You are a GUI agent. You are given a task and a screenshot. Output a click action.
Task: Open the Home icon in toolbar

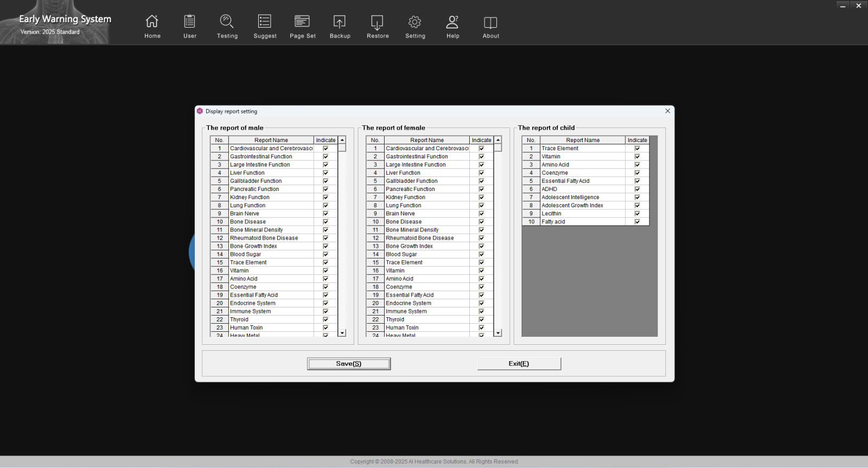pos(152,22)
